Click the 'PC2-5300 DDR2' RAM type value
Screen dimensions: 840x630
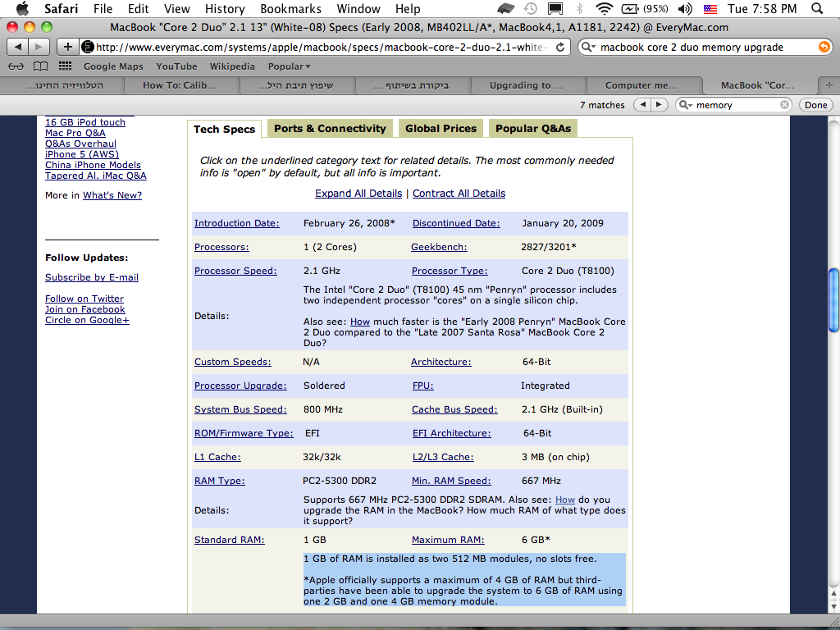click(x=340, y=481)
